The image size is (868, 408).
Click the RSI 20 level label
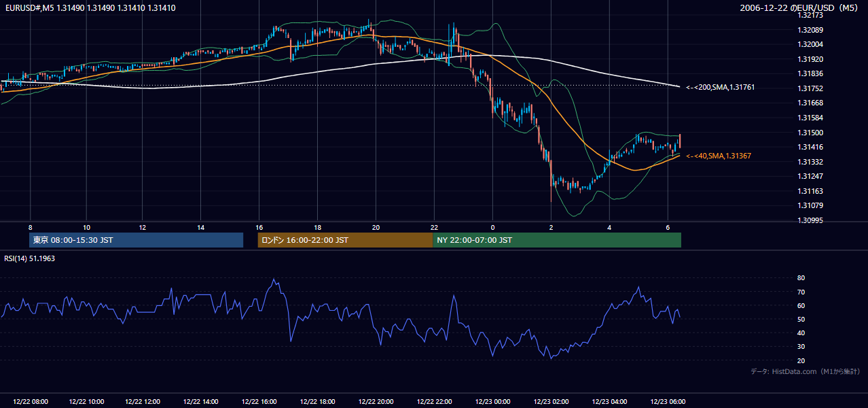[801, 360]
